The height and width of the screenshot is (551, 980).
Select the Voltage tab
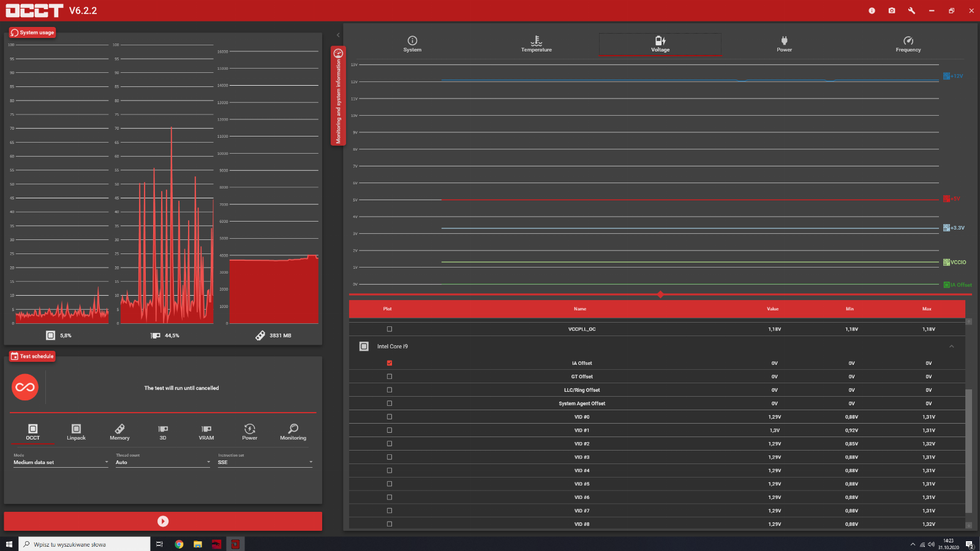(660, 44)
